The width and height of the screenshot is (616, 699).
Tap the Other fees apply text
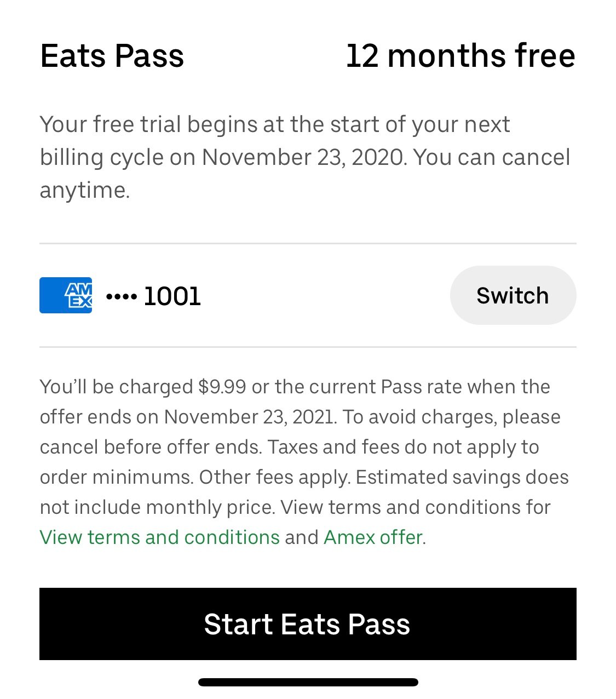click(275, 477)
